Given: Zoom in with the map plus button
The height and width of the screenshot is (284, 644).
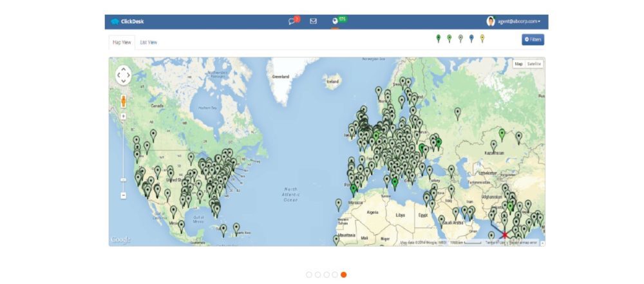Looking at the screenshot, I should [x=123, y=117].
